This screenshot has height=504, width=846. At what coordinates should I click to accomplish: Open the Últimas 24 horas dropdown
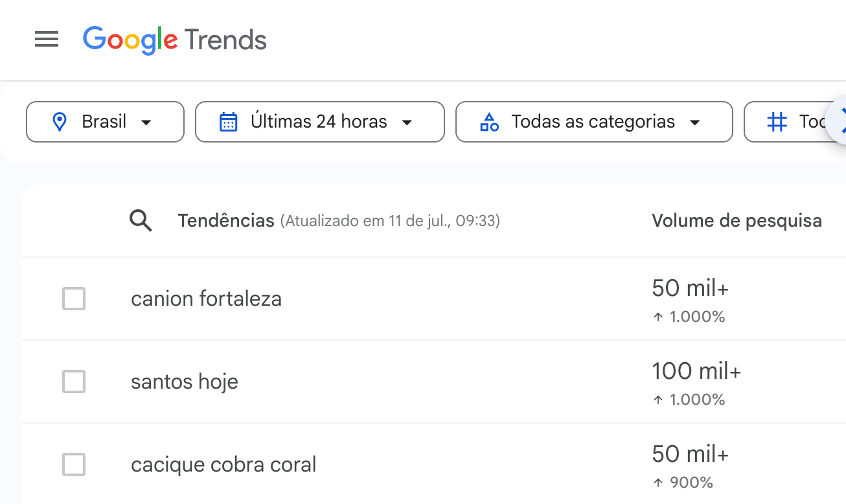(320, 122)
